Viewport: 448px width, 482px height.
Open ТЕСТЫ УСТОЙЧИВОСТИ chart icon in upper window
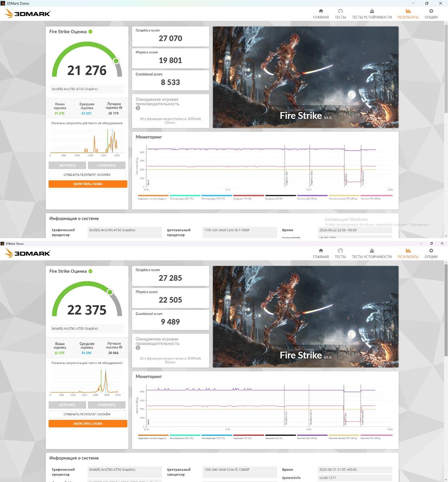point(372,11)
